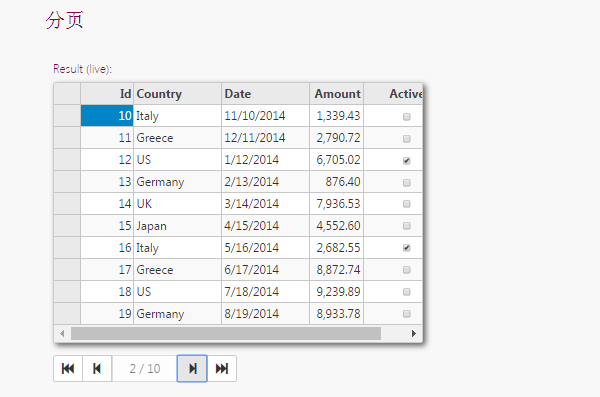600x397 pixels.
Task: Select the top-left corner header cell
Action: point(67,94)
